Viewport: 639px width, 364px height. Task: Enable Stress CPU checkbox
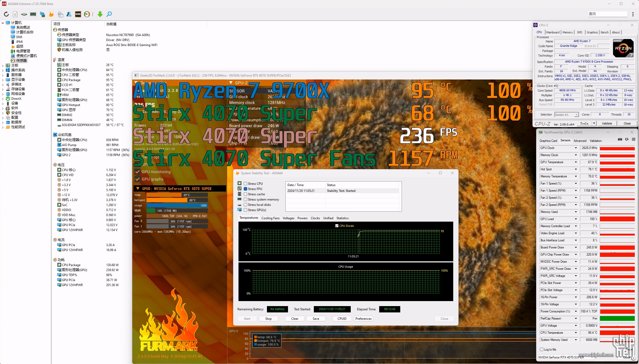245,184
